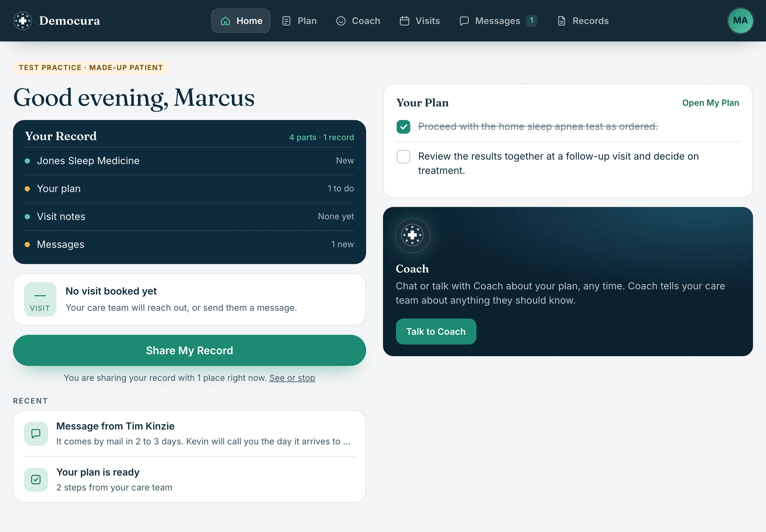The image size is (766, 532).
Task: Open the Visits tab
Action: (x=420, y=21)
